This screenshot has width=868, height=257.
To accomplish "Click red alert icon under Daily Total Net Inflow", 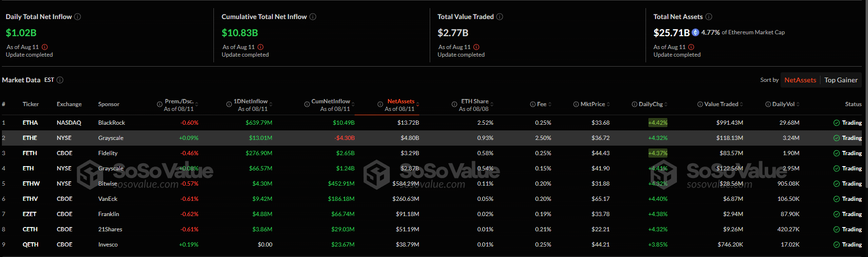I will pyautogui.click(x=45, y=47).
